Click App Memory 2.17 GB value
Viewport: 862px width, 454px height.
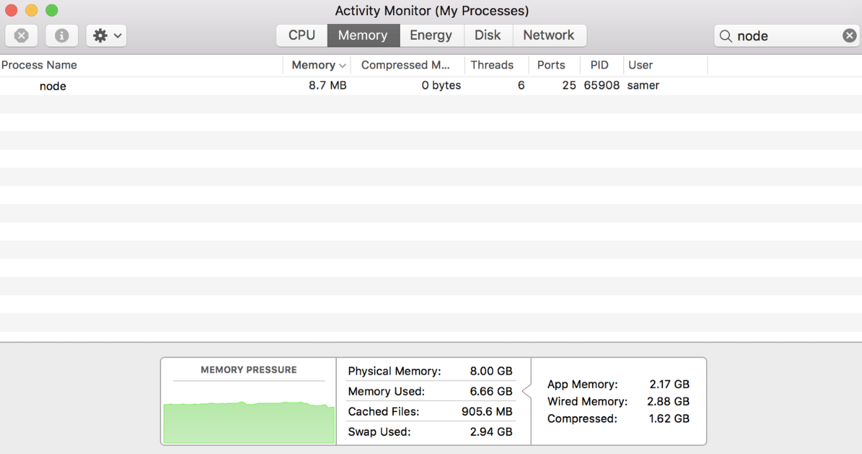coord(669,384)
